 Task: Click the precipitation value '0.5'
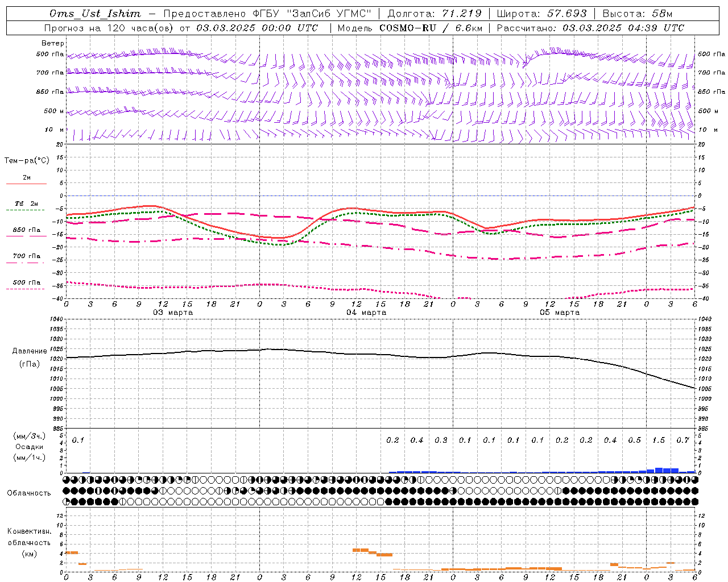click(x=635, y=440)
